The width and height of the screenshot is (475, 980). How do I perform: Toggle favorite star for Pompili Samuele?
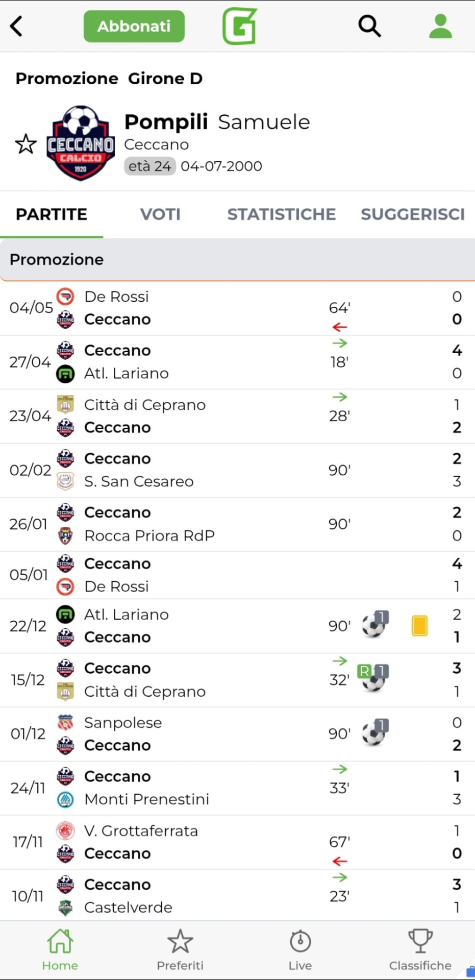(x=26, y=144)
